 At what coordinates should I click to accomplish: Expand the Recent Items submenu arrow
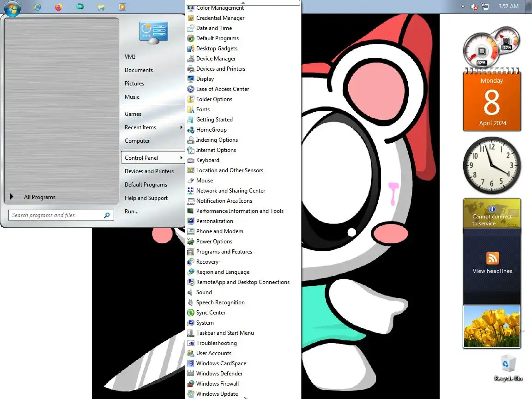(181, 127)
